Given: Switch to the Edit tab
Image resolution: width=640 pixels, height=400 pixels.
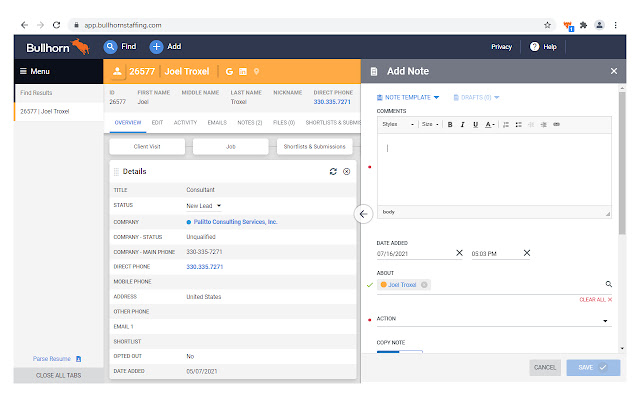Looking at the screenshot, I should pos(157,122).
